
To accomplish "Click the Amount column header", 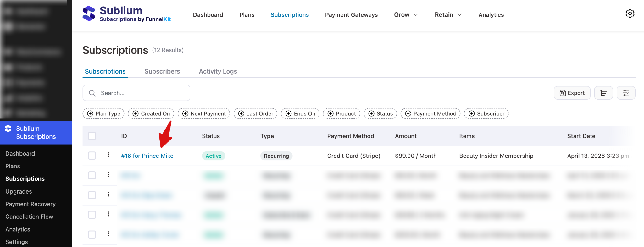I will click(406, 136).
